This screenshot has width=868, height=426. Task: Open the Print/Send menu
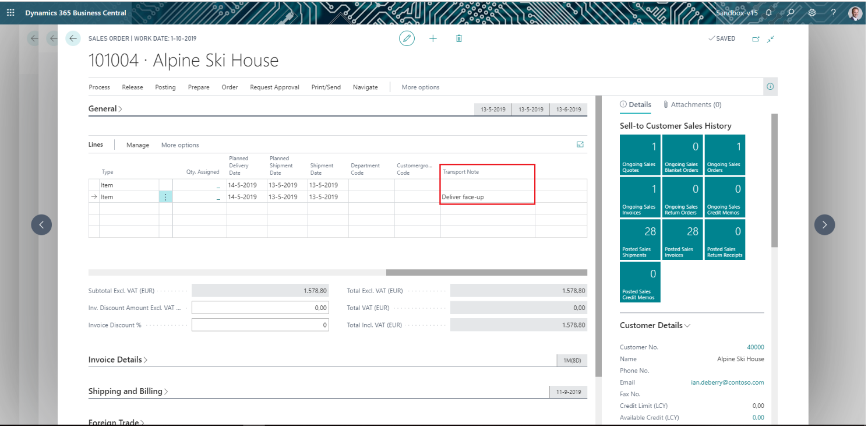(x=326, y=87)
